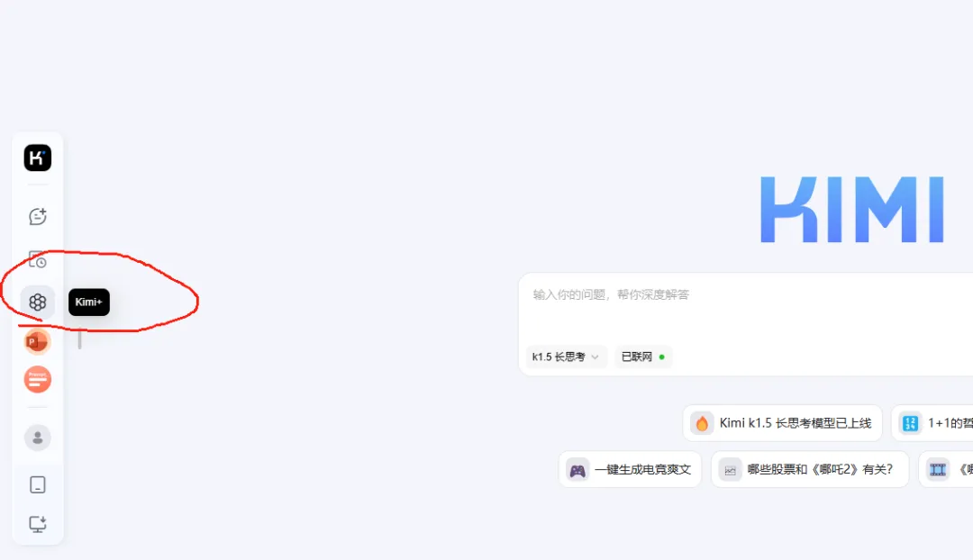Open the orange Prompt expert assistant

coord(37,380)
